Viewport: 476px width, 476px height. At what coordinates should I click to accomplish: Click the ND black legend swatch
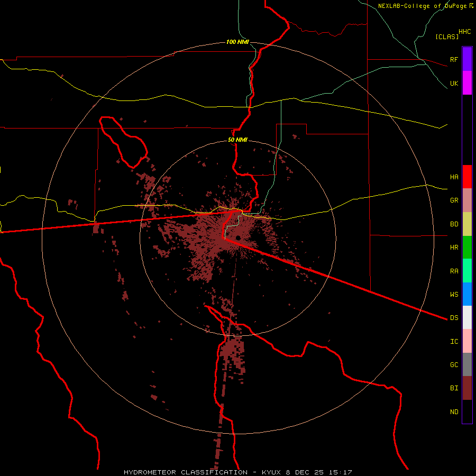click(x=467, y=411)
